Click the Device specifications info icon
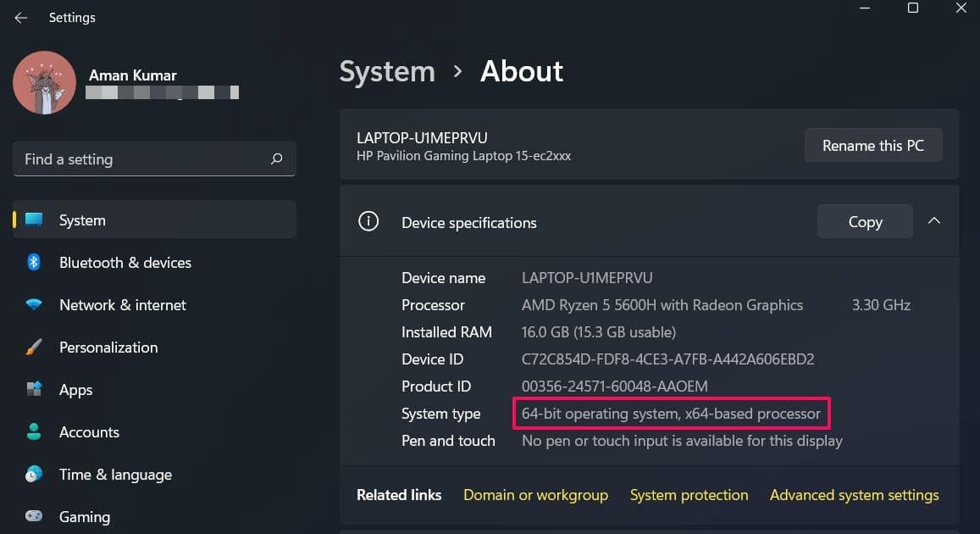The width and height of the screenshot is (980, 534). click(368, 221)
